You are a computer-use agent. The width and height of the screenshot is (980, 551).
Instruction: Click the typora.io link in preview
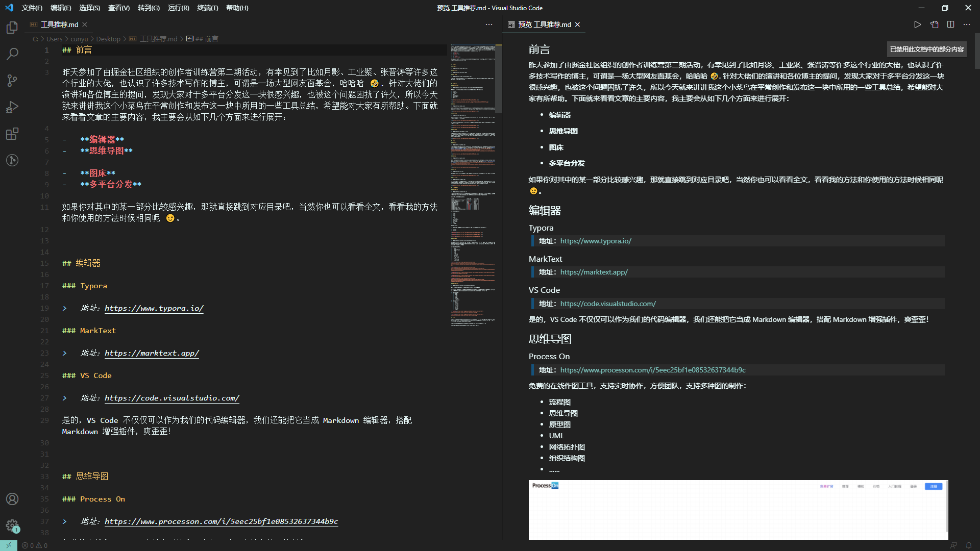pyautogui.click(x=595, y=241)
